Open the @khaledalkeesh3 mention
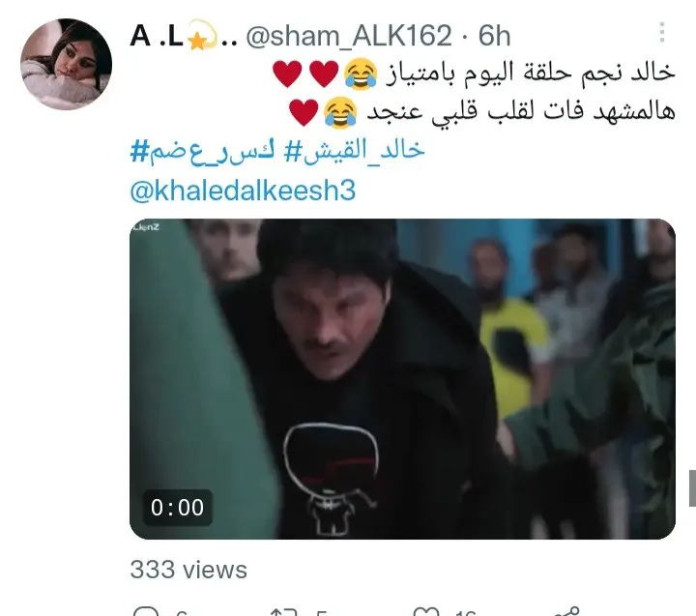The image size is (696, 616). [x=243, y=191]
